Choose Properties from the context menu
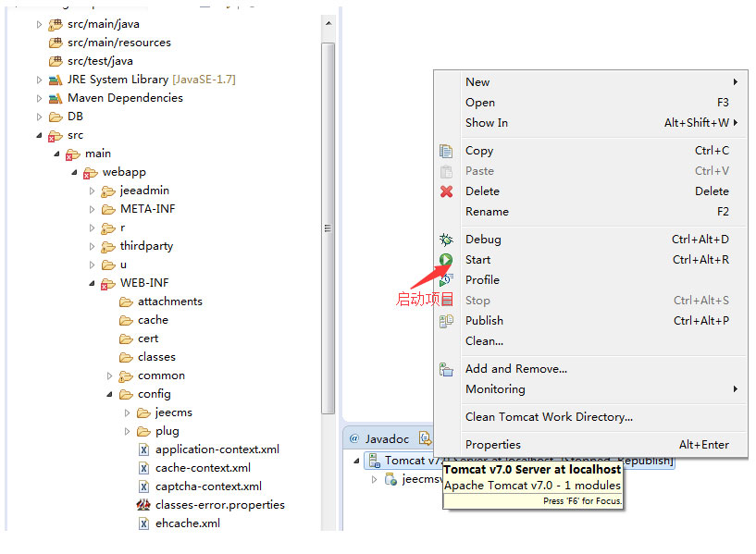The height and width of the screenshot is (554, 756). pyautogui.click(x=492, y=445)
